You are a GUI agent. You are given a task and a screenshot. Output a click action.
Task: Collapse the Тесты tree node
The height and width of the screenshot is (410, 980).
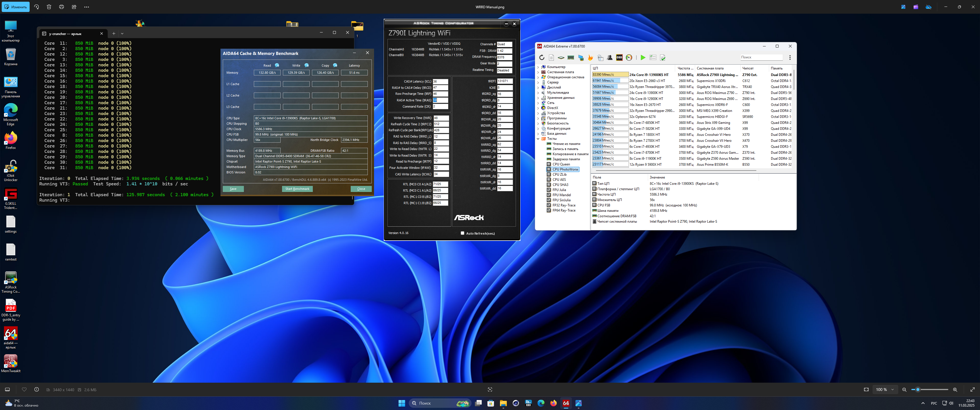click(x=538, y=139)
